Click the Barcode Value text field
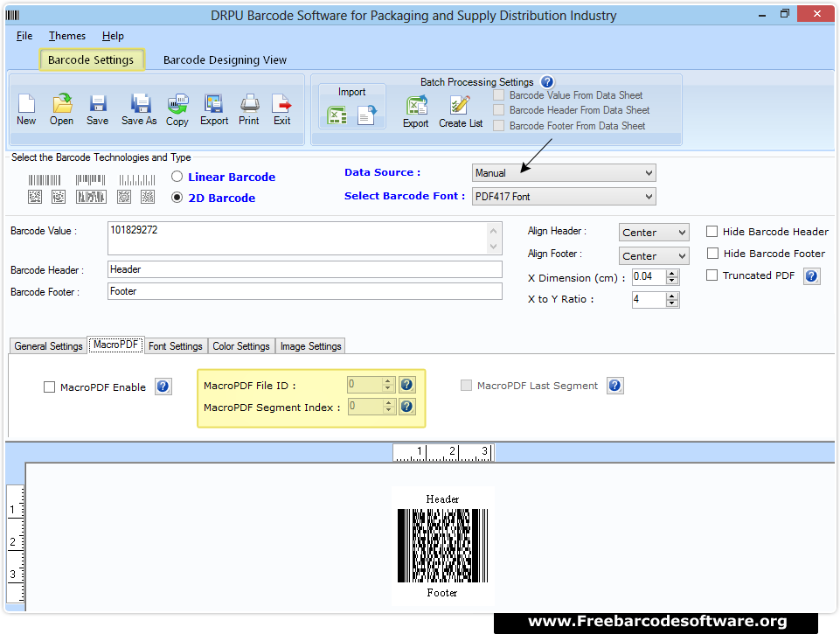Screen dimensions: 840x634 (304, 238)
